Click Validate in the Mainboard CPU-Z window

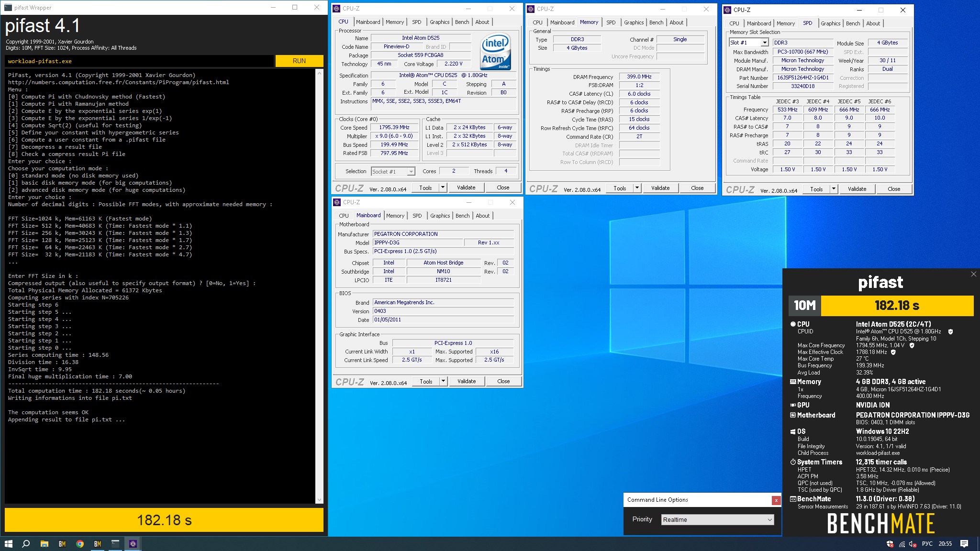coord(467,381)
